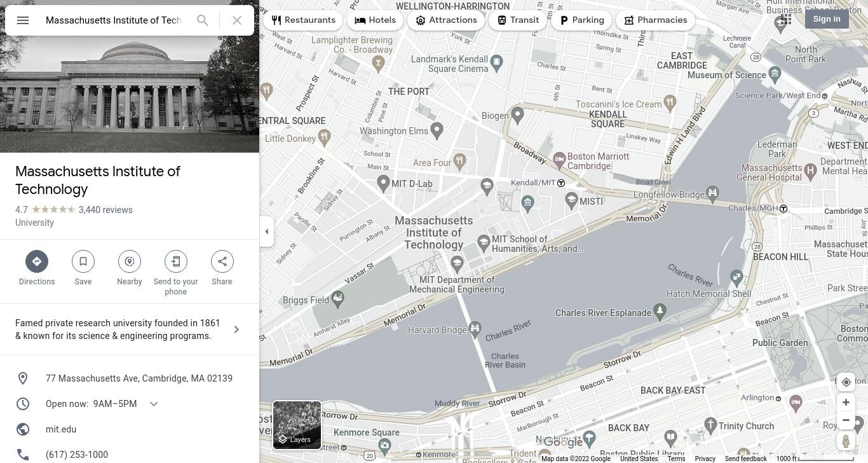Image resolution: width=868 pixels, height=463 pixels.
Task: Click the MIT Department of Mechanical Engineering pin
Action: 457,263
